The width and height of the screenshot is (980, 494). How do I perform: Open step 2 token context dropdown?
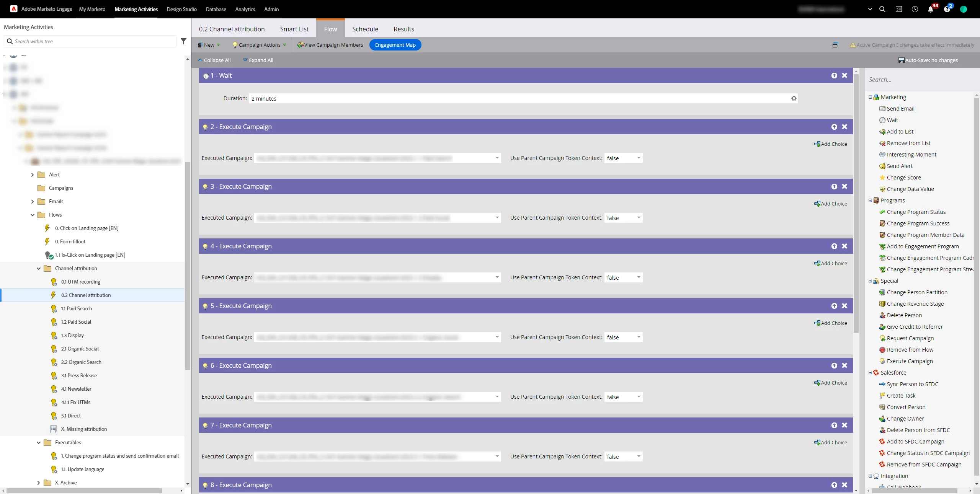click(639, 158)
